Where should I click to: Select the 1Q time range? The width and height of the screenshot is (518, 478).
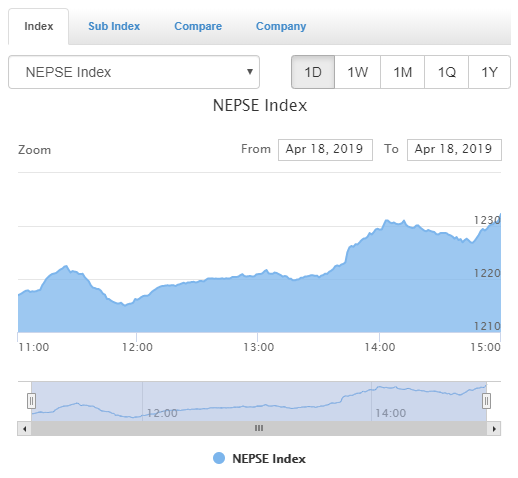[447, 72]
